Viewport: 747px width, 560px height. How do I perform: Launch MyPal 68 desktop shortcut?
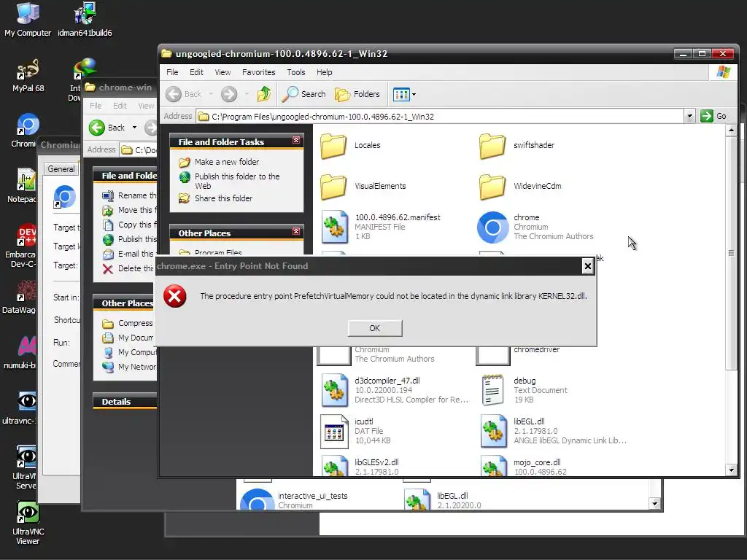tap(28, 75)
